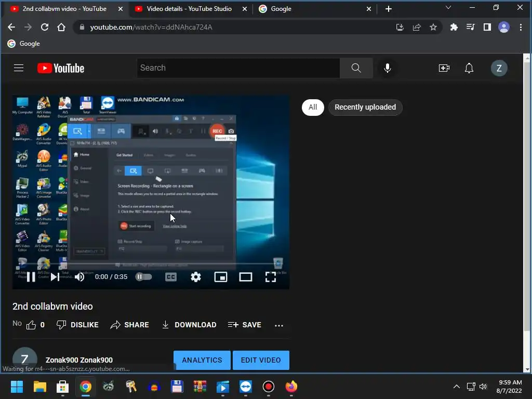Viewport: 532px width, 399px height.
Task: Enable theater mode view
Action: click(x=246, y=277)
